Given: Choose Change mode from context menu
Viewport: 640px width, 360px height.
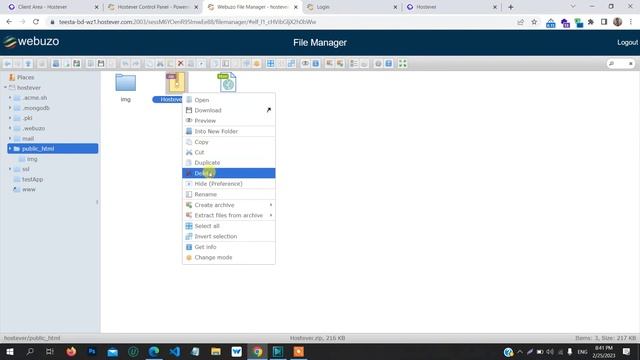Looking at the screenshot, I should [x=229, y=258].
